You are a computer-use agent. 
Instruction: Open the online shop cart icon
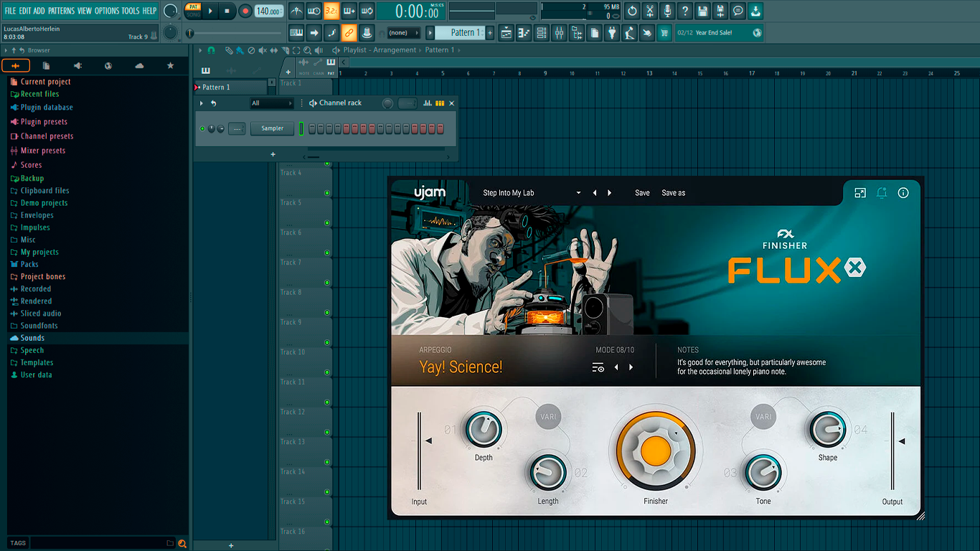tap(664, 33)
